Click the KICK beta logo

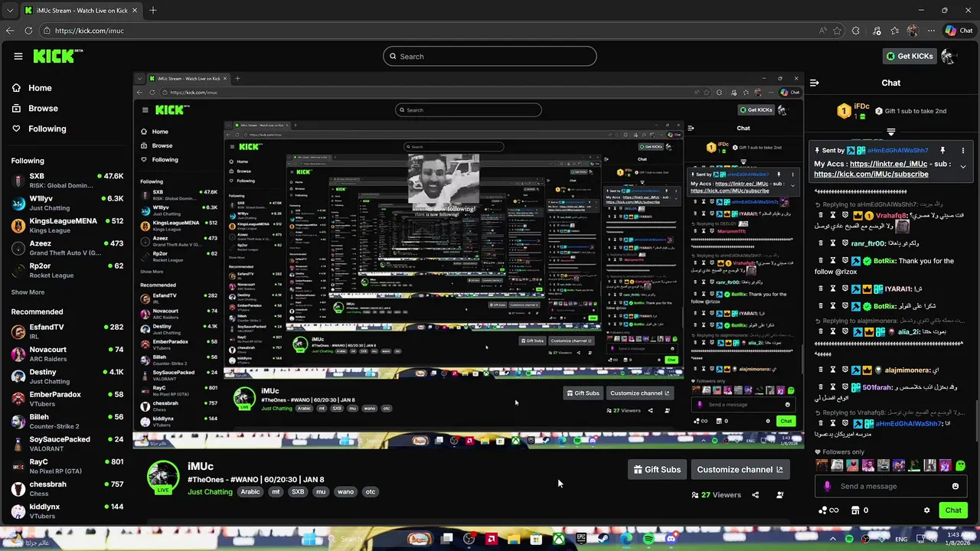(x=58, y=56)
